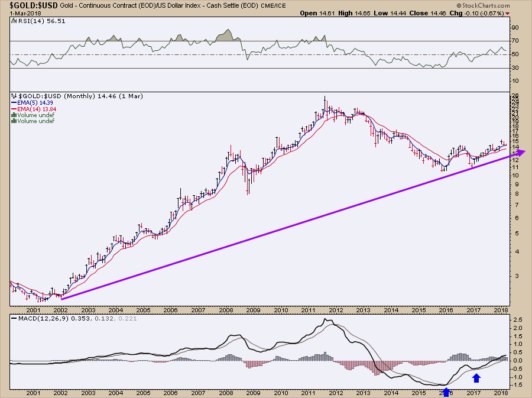Image resolution: width=532 pixels, height=398 pixels.
Task: Click the candlestick icon beside $GOLD:$USD (Monthly)
Action: 14,96
